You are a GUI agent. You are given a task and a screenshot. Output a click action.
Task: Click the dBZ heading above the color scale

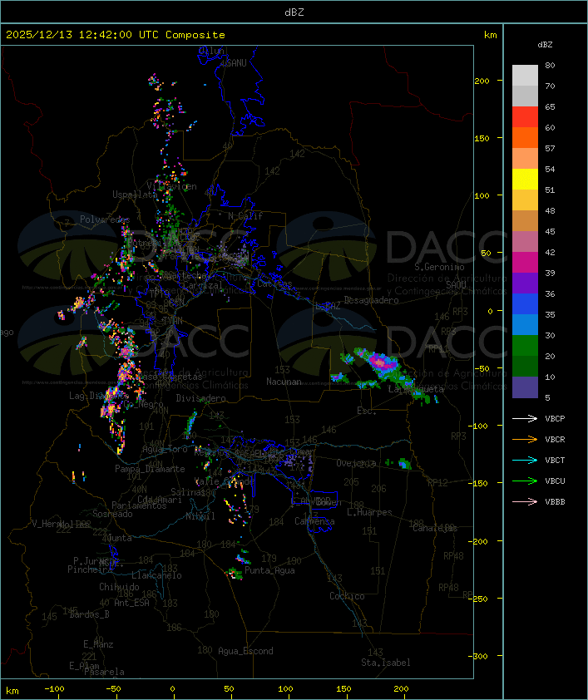point(545,45)
